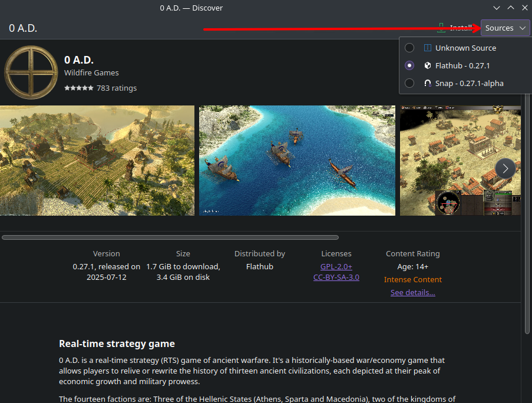Screen dimensions: 532x403
Task: Open the Sources dropdown button
Action: [x=505, y=28]
